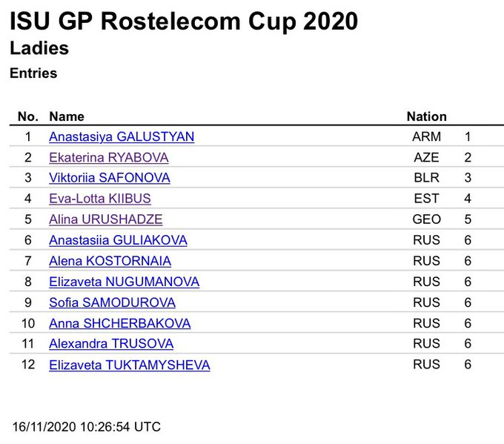Click the Ladies category heading

39,49
